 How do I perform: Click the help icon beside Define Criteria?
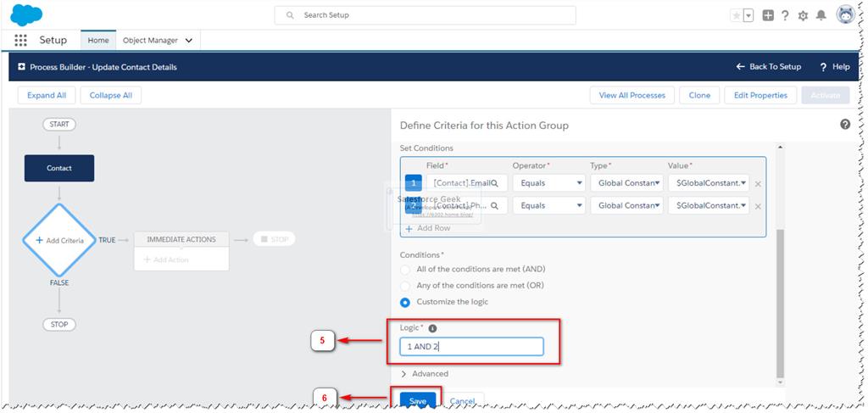(x=845, y=125)
